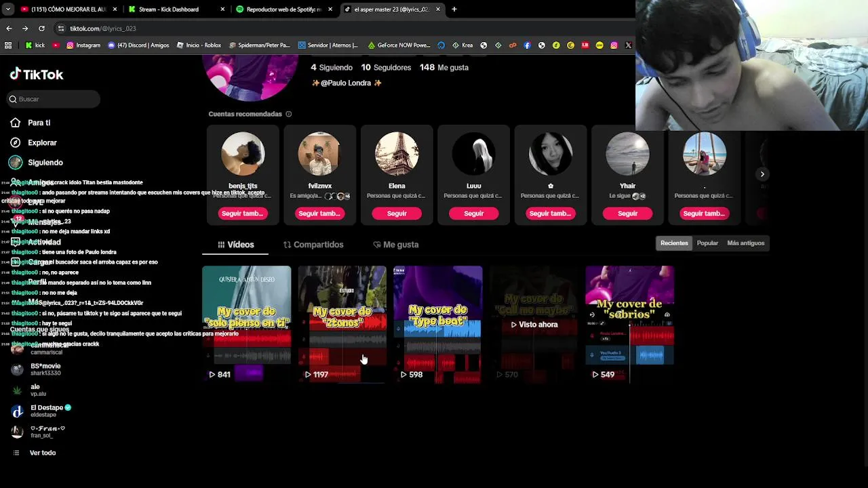Open the Instagram bookmark labeled Instagram
The width and height of the screenshot is (868, 488).
click(83, 45)
